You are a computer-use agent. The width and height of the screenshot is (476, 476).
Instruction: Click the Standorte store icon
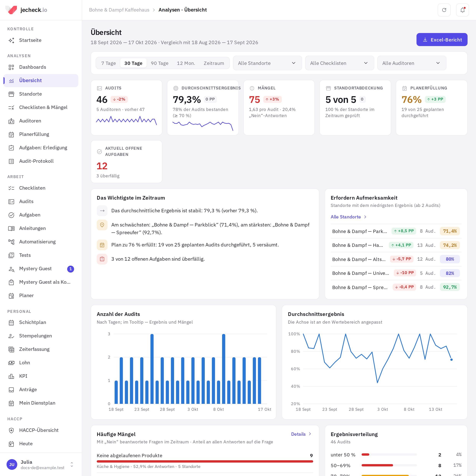coord(11,94)
